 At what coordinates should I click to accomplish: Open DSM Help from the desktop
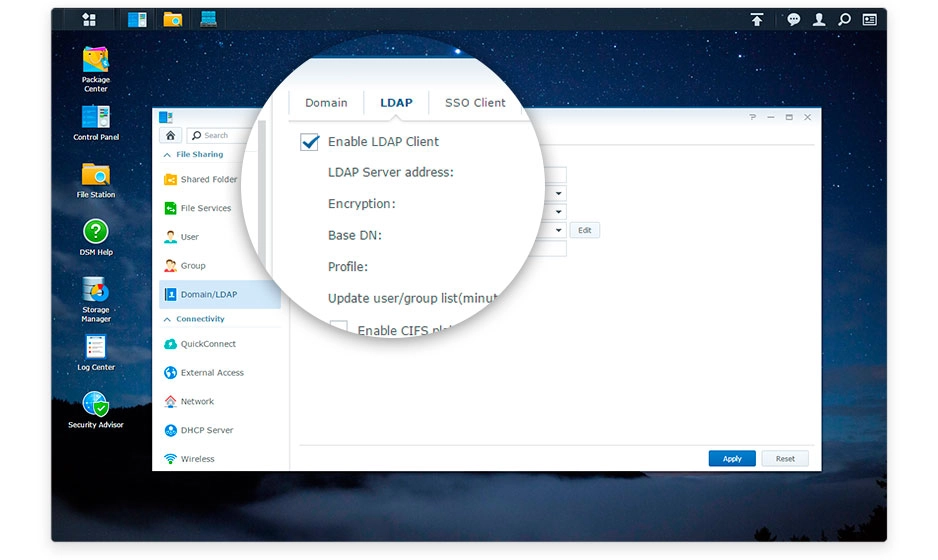(x=96, y=238)
